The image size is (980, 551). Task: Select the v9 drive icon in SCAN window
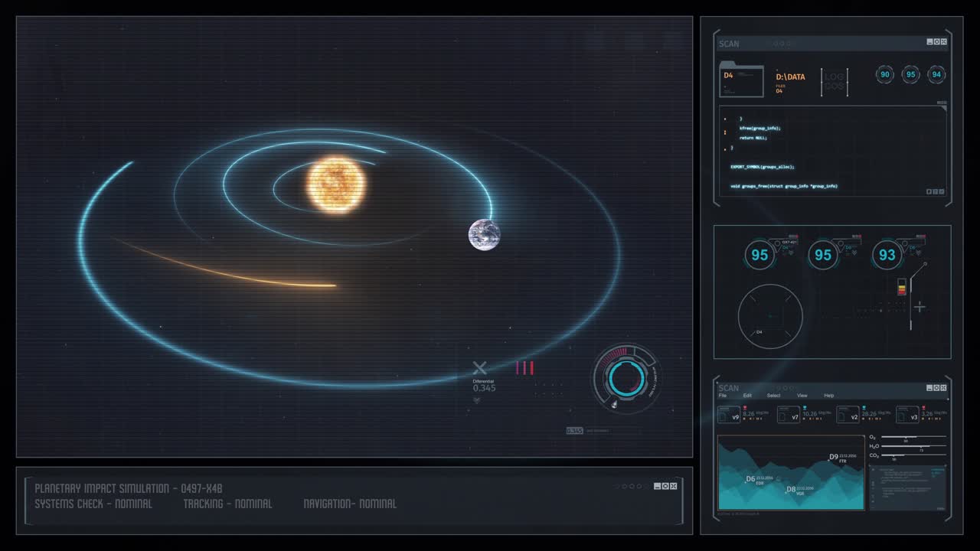[730, 415]
